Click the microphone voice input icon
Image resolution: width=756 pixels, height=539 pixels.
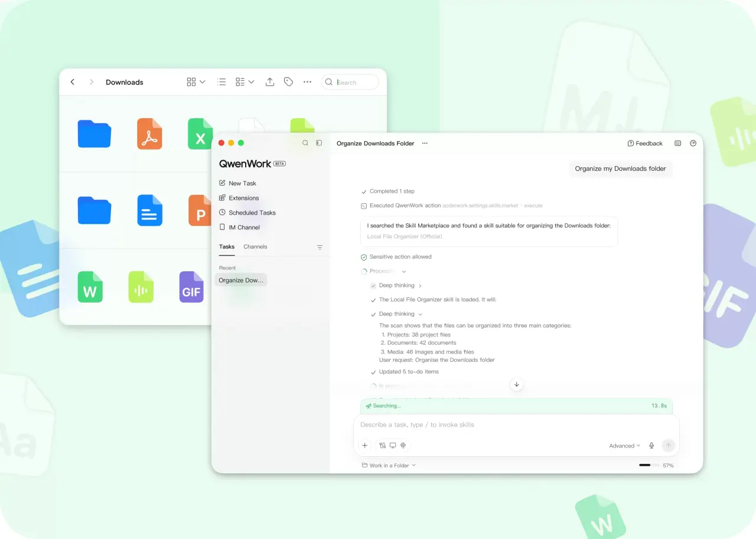point(651,446)
